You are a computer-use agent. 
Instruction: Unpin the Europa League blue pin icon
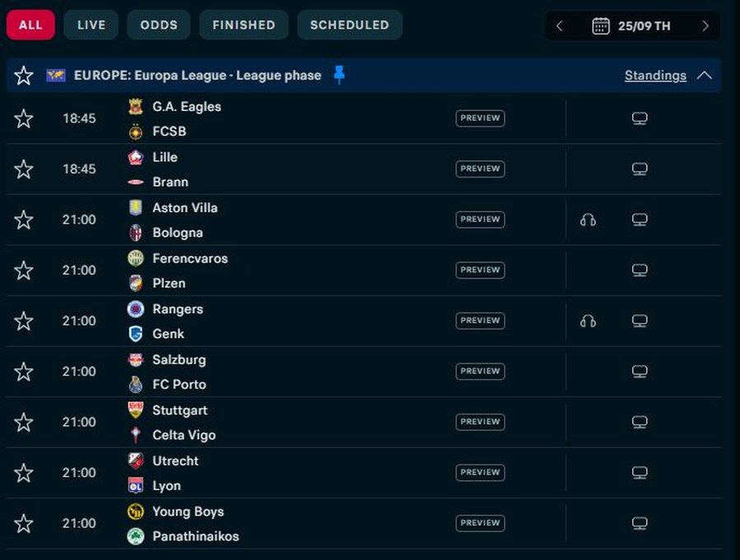[x=339, y=75]
